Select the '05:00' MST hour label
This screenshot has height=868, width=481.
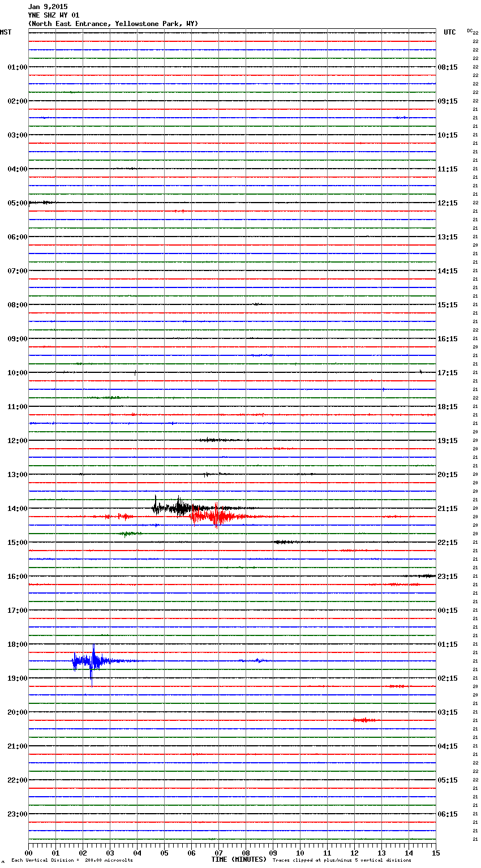pos(18,203)
